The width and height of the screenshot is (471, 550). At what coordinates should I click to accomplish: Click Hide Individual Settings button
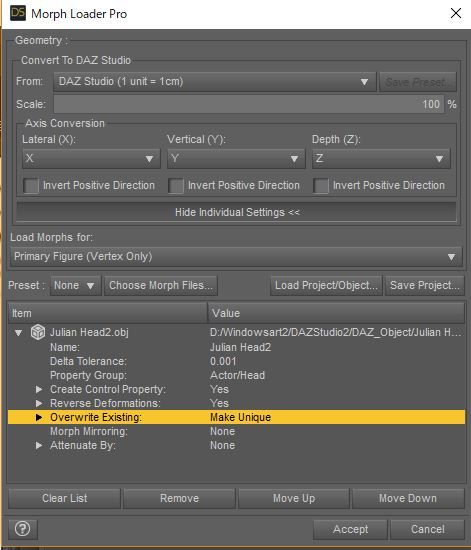236,212
